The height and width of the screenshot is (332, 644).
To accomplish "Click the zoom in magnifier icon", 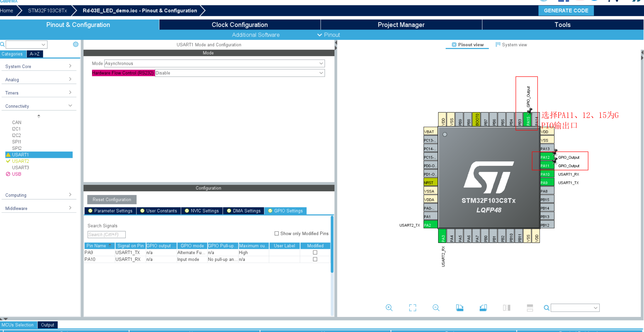I will (389, 308).
